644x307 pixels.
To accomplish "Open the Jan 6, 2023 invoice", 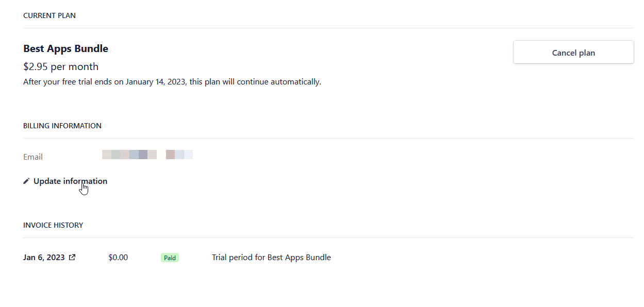I will click(x=44, y=258).
